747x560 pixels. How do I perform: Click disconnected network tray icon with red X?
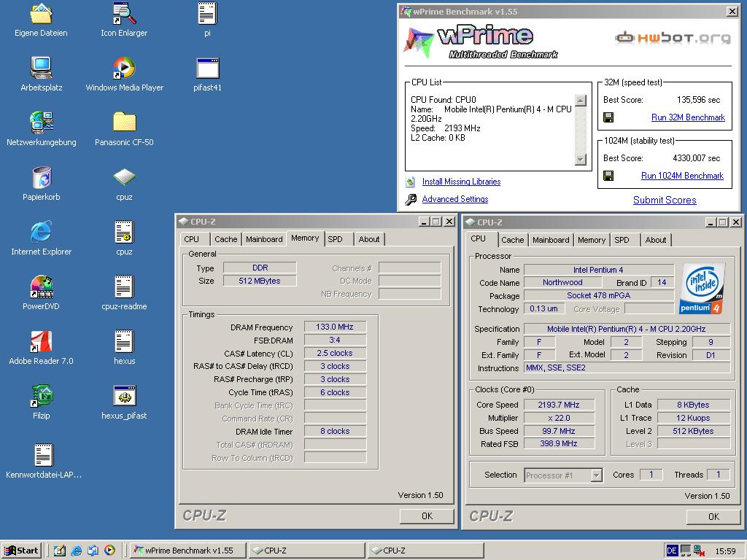point(700,551)
